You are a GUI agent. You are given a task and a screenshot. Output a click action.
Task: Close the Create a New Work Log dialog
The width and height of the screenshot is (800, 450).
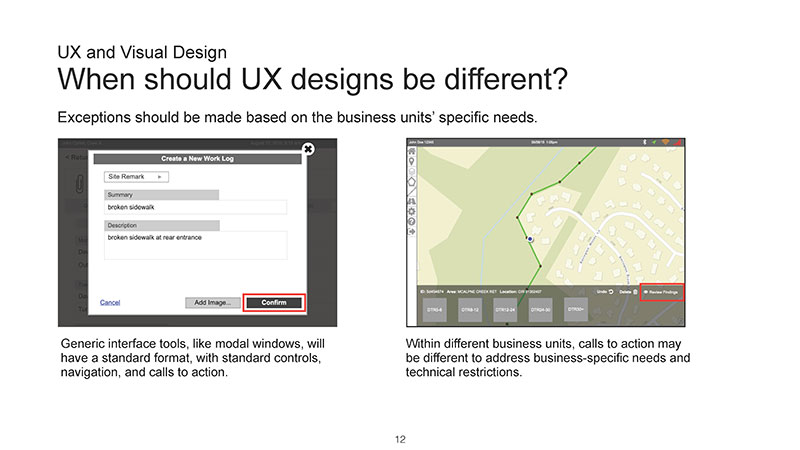tap(308, 149)
